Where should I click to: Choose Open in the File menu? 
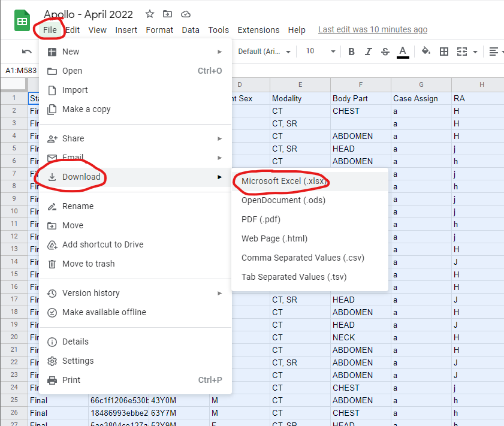tap(135, 71)
